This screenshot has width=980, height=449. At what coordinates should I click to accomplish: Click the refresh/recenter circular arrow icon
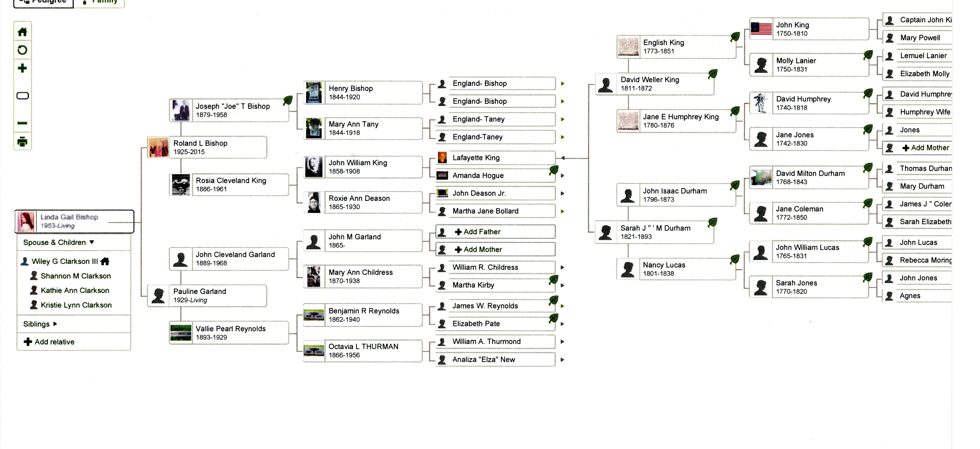tap(23, 50)
